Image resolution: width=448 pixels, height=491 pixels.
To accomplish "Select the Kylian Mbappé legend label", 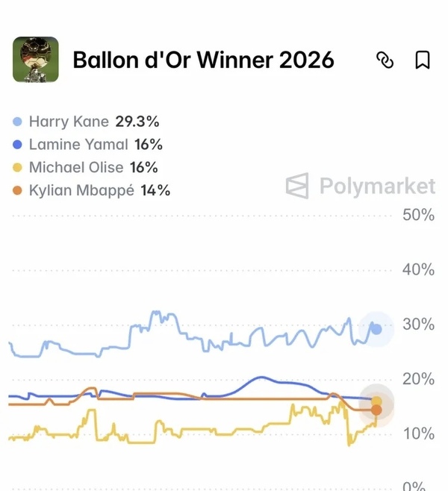I will pyautogui.click(x=81, y=190).
